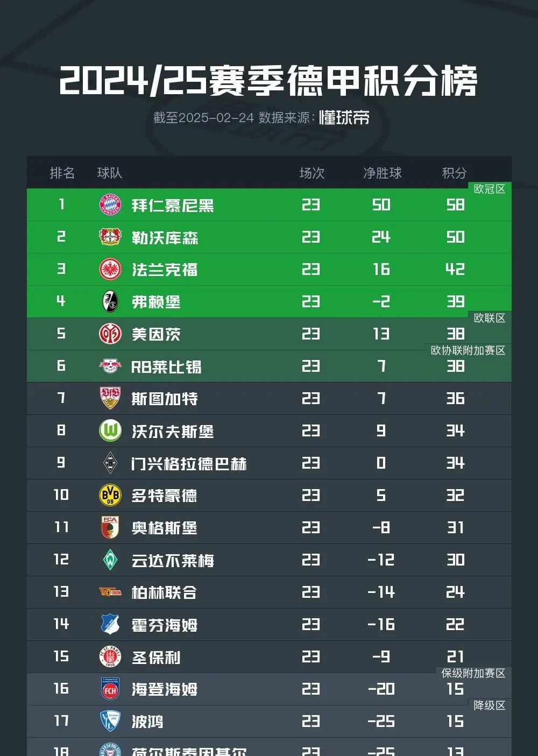Click the Heidenheim FCH logo
This screenshot has width=538, height=756.
pos(110,689)
